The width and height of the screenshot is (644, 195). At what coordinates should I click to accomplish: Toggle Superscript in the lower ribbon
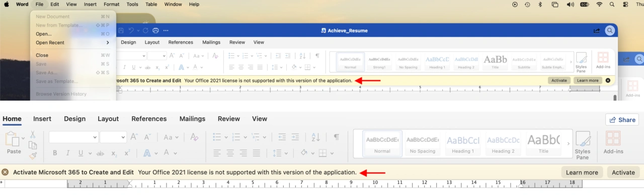(127, 153)
